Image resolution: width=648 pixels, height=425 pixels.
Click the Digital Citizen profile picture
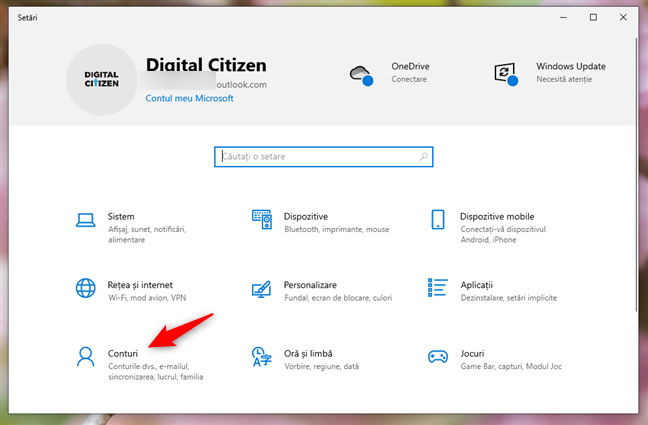coord(101,79)
